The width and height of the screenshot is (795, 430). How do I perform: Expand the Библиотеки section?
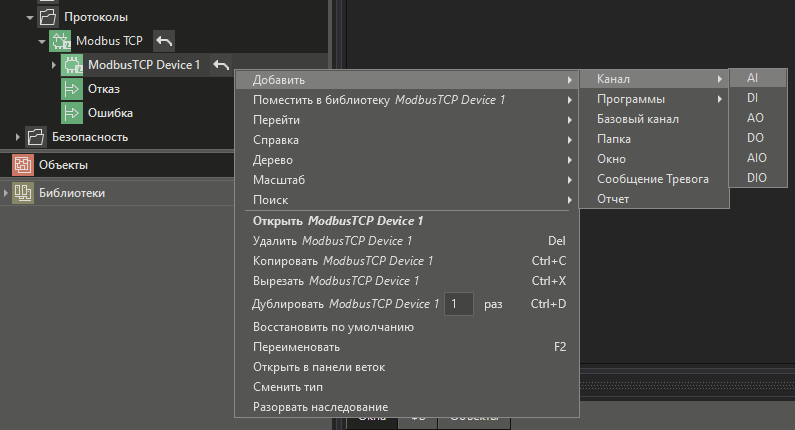coord(6,193)
